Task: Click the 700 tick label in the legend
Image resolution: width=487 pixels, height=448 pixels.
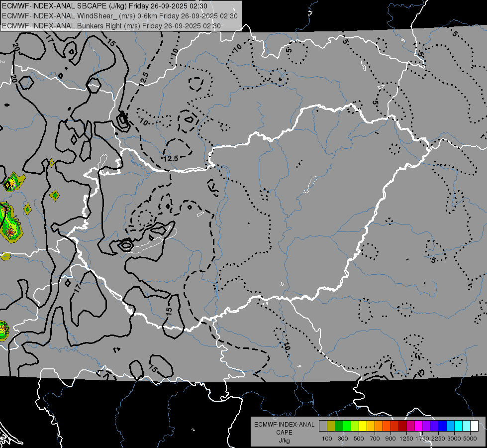Action: [375, 439]
